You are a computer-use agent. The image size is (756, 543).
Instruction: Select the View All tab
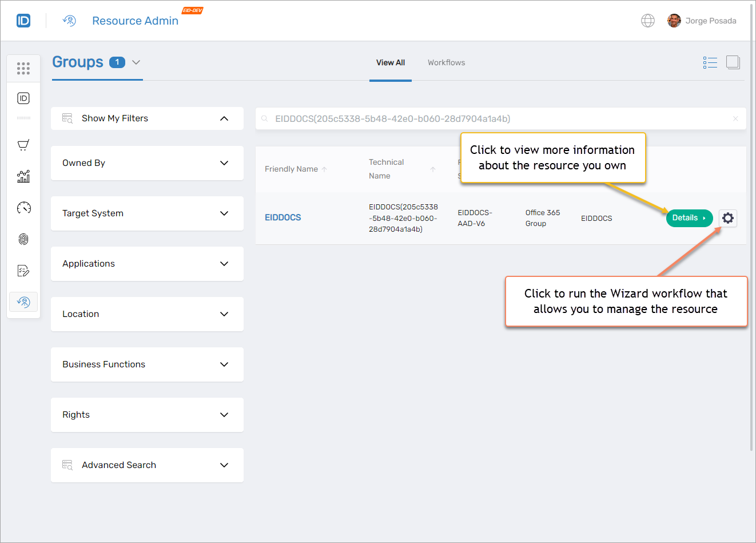click(x=390, y=62)
